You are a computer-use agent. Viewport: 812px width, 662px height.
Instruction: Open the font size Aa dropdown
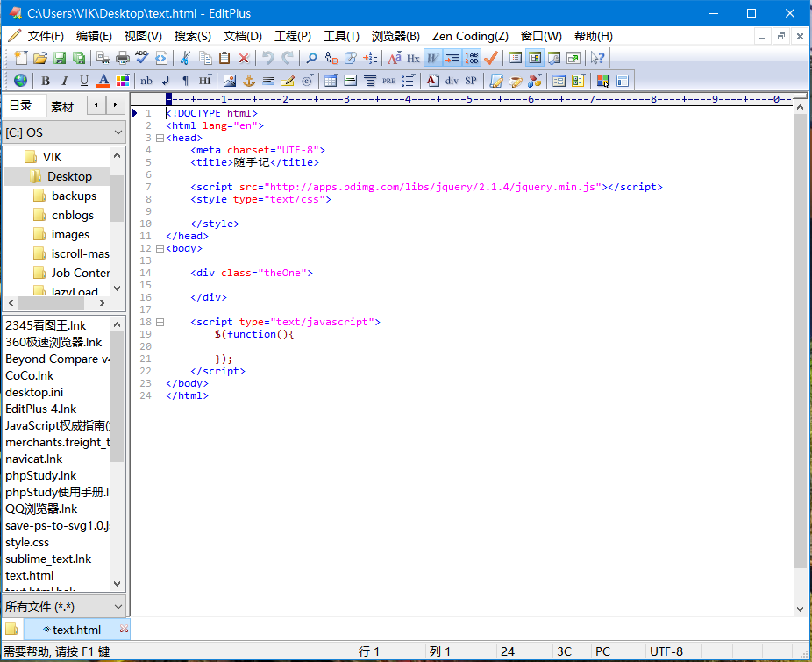pyautogui.click(x=394, y=58)
